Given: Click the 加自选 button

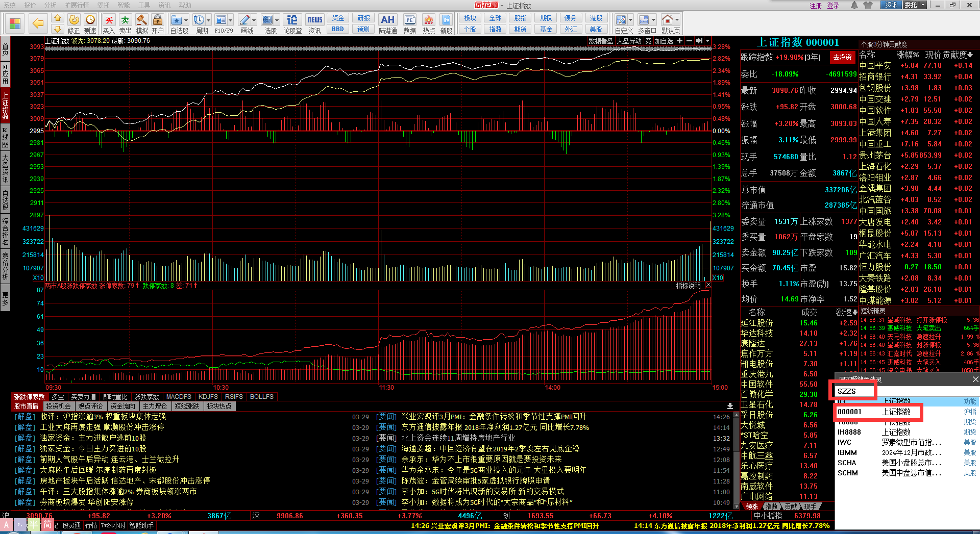Looking at the screenshot, I should click(x=664, y=41).
